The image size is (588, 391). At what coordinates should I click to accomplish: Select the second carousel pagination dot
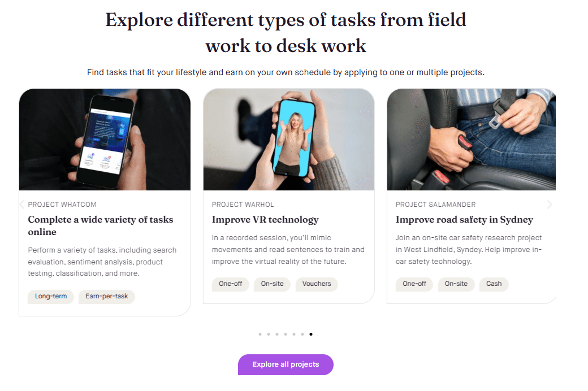[269, 334]
